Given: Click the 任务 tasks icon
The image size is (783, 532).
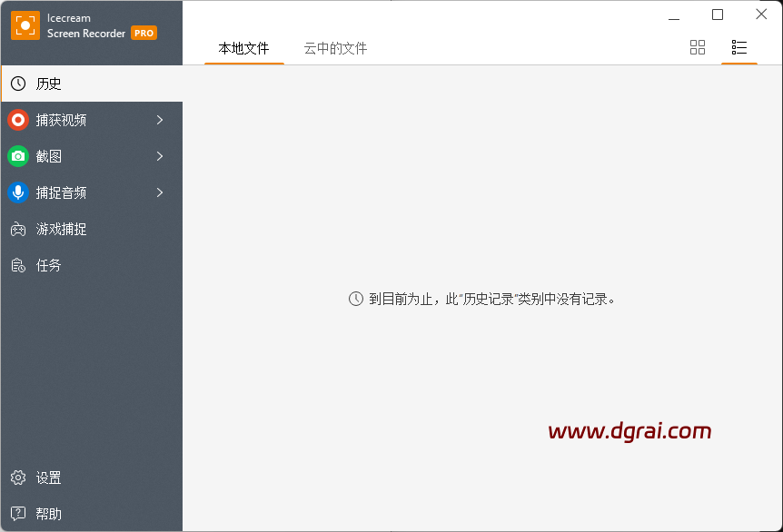Looking at the screenshot, I should (x=18, y=265).
